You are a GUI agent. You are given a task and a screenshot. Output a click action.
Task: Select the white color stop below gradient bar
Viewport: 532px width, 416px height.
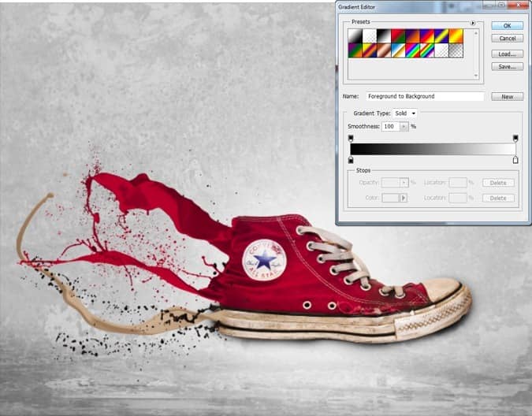tap(515, 160)
